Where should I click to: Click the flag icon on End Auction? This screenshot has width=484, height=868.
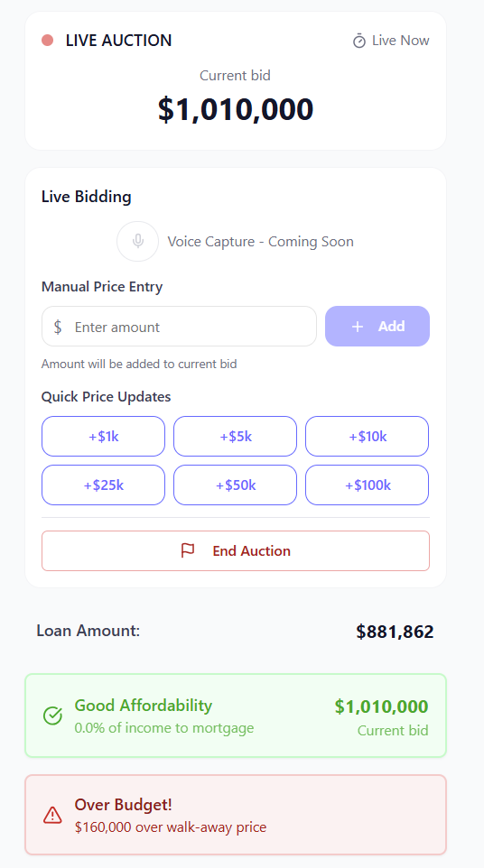click(x=189, y=550)
